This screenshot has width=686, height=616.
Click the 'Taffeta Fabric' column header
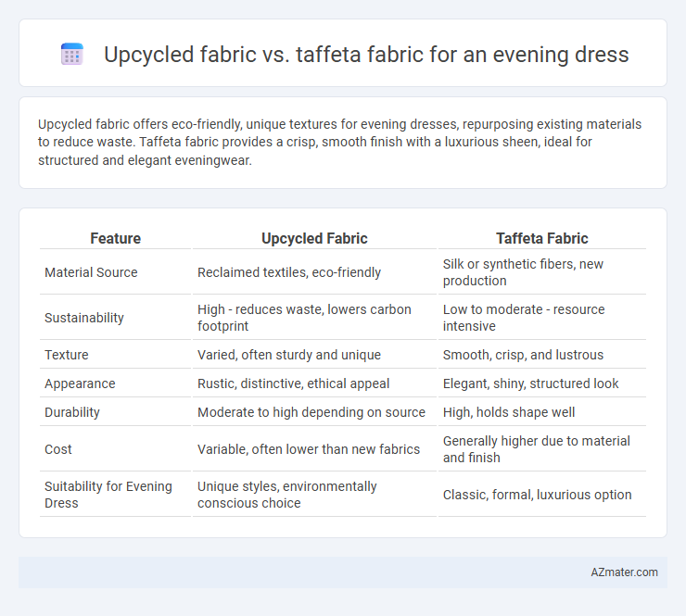pyautogui.click(x=542, y=238)
